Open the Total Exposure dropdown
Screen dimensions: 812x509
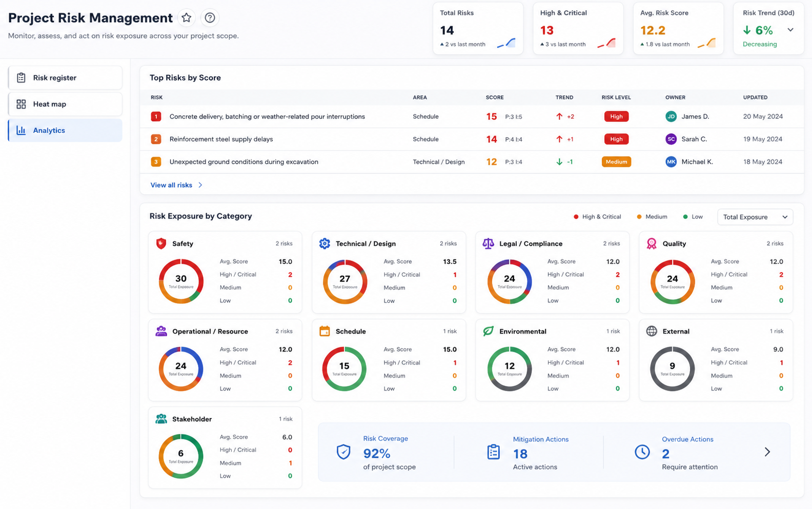pyautogui.click(x=755, y=217)
